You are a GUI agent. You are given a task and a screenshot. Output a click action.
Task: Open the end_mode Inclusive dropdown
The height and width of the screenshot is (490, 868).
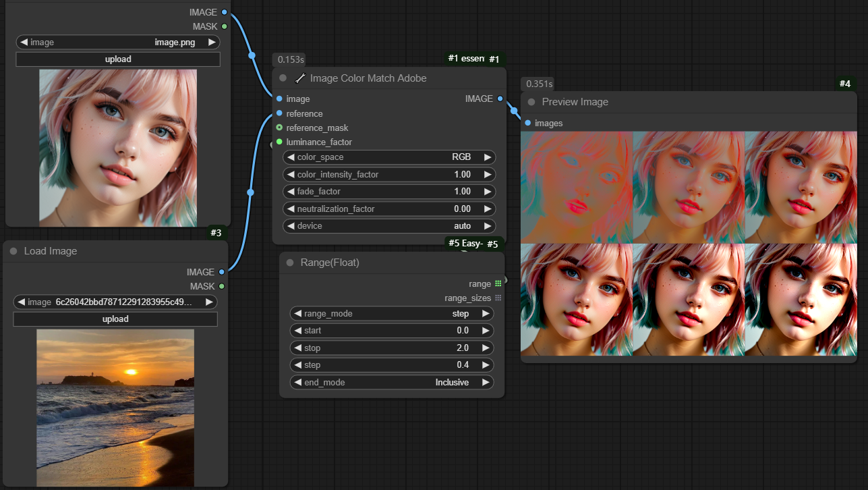coord(391,383)
